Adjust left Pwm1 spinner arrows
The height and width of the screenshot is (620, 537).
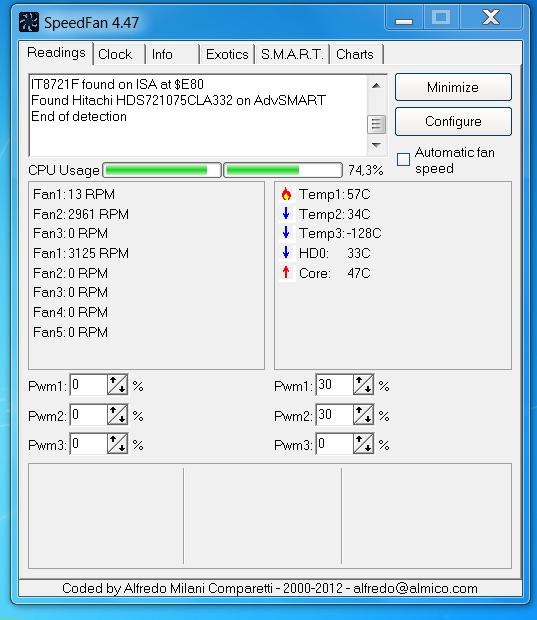pos(117,385)
